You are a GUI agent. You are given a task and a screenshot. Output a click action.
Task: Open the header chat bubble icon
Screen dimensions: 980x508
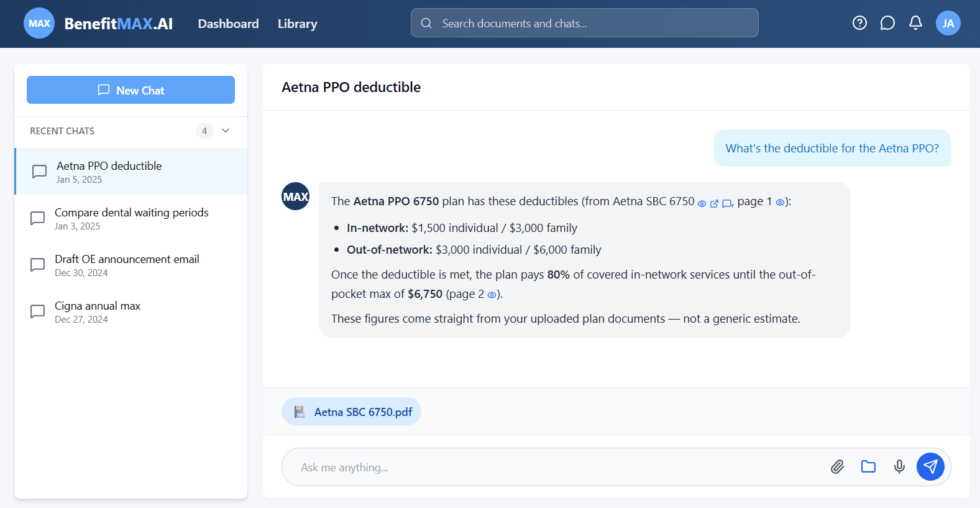887,23
